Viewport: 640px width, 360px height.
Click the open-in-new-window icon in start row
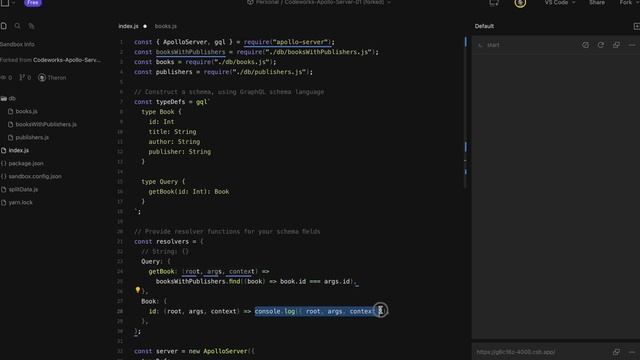tap(616, 45)
